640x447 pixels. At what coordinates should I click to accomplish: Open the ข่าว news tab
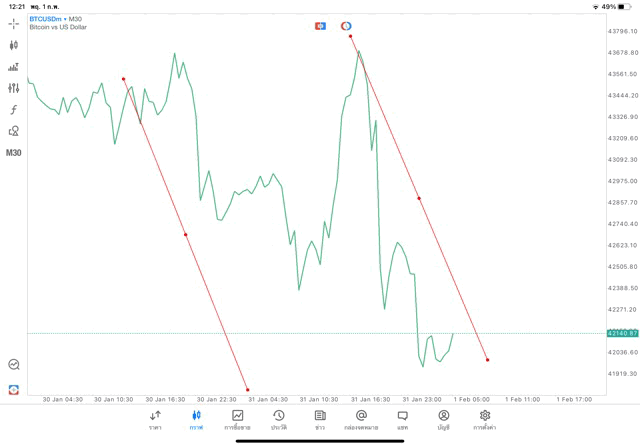click(320, 419)
